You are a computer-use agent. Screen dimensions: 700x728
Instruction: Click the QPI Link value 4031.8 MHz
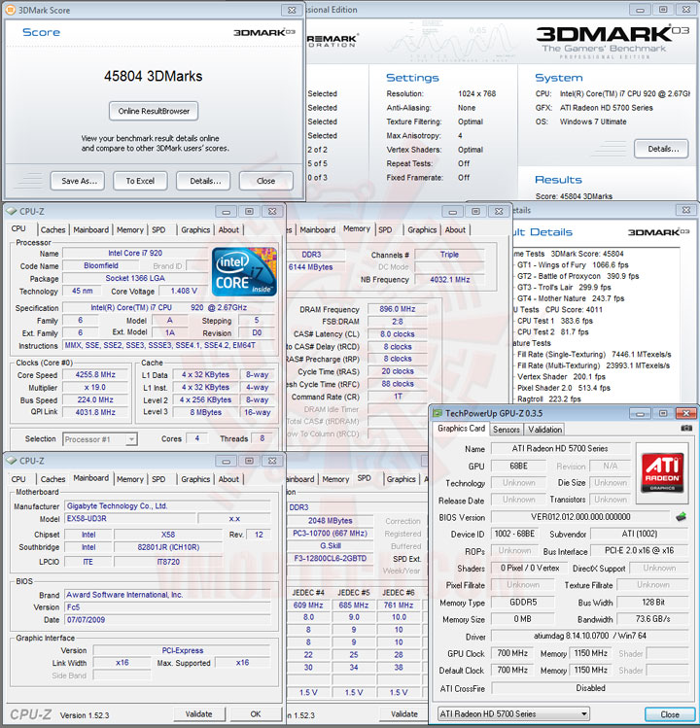coord(95,412)
